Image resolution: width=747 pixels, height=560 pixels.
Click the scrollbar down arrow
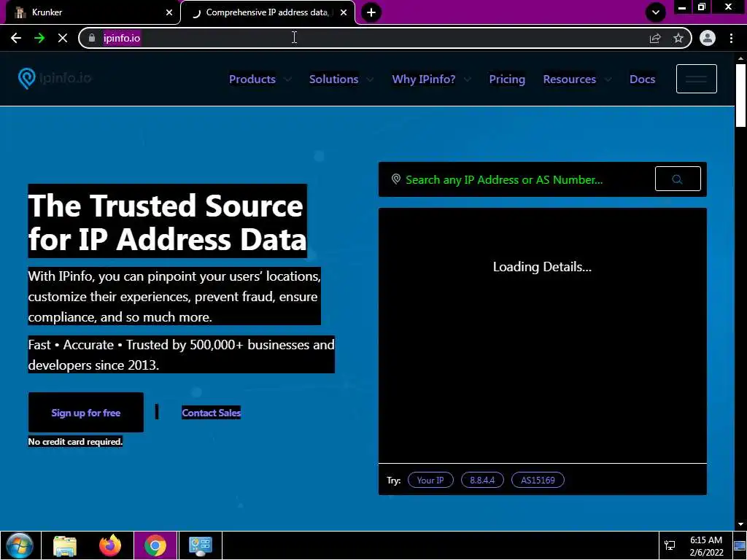(x=740, y=524)
